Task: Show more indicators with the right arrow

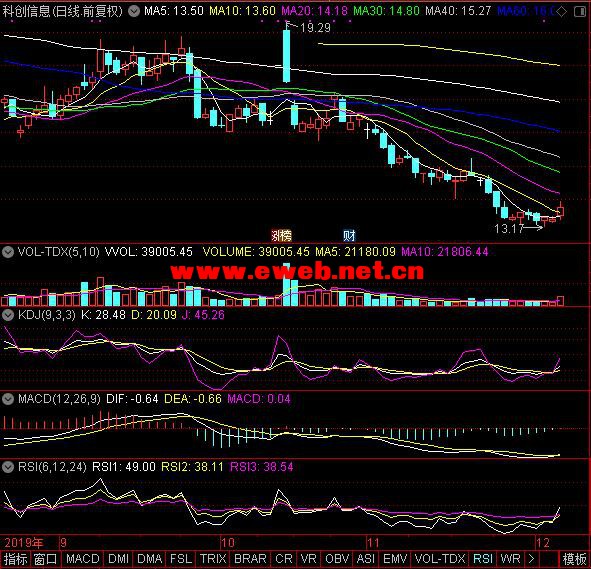Action: 531,558
